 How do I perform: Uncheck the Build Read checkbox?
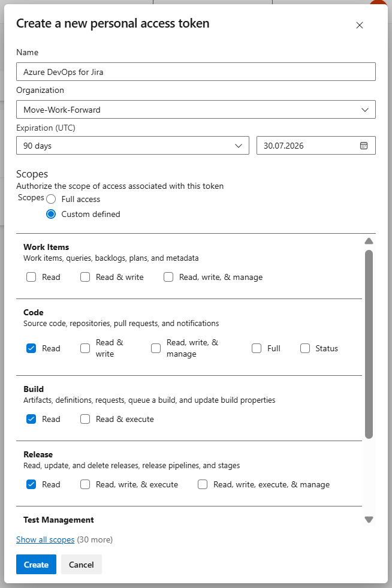(31, 419)
